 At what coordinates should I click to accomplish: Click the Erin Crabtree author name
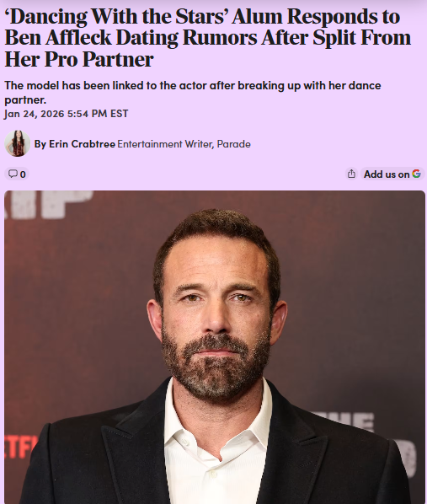pos(82,144)
